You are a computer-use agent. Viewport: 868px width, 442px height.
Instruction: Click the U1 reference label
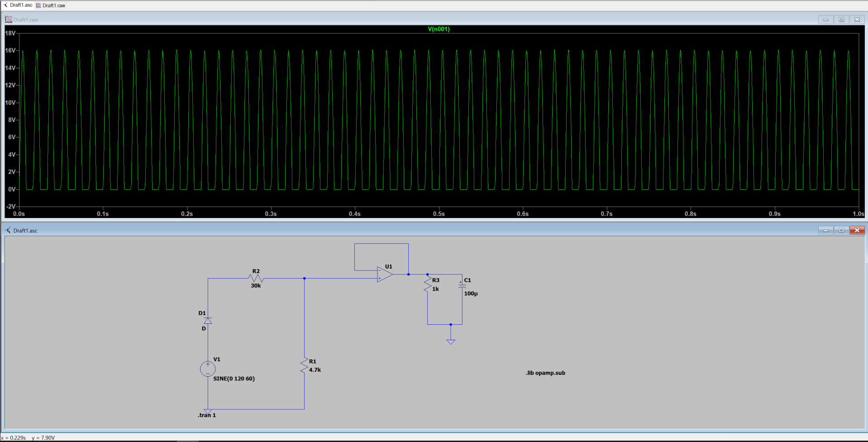389,267
